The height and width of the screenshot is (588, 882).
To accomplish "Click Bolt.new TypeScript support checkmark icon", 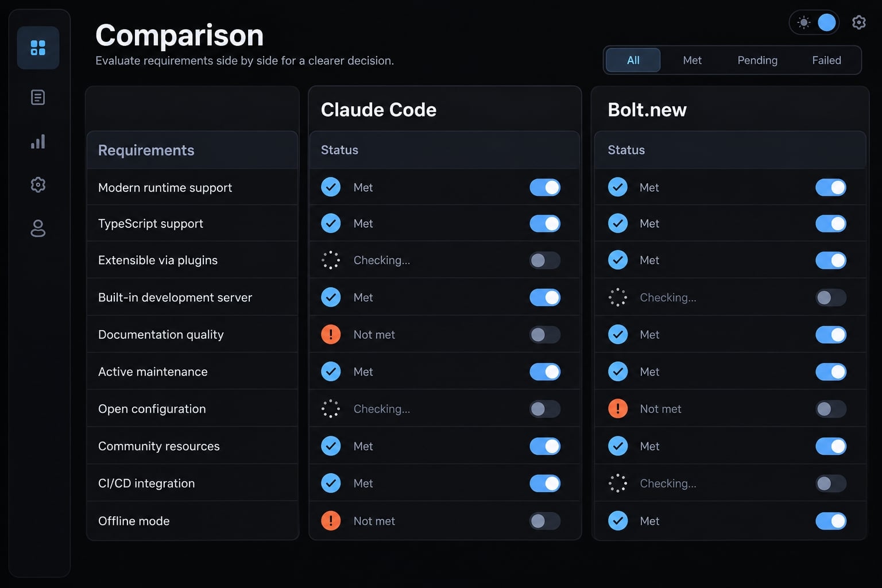I will (x=618, y=223).
